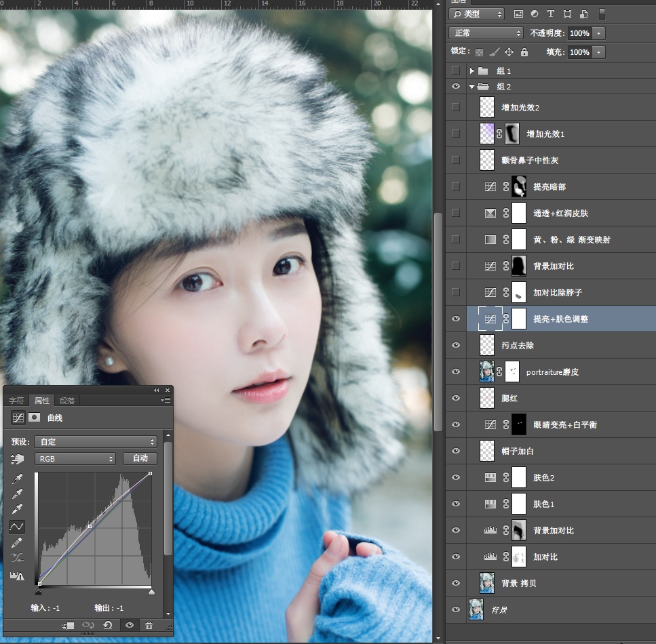Click the 自动 auto button
The height and width of the screenshot is (644, 656).
coord(140,458)
